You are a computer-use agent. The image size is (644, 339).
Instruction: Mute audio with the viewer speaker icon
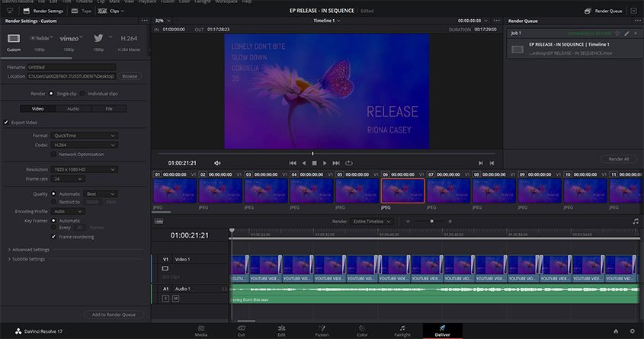coord(217,163)
